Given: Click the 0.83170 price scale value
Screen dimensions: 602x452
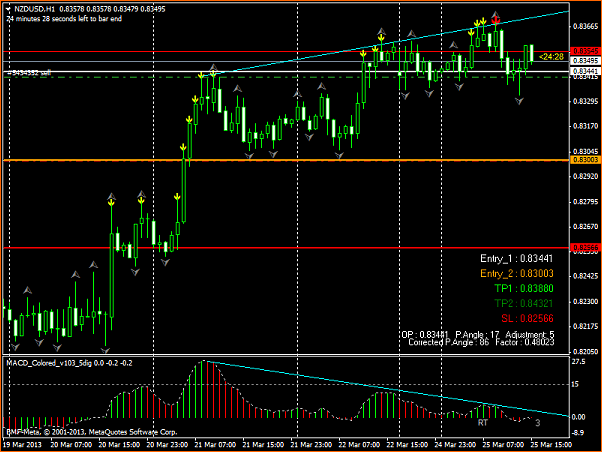Looking at the screenshot, I should 585,126.
